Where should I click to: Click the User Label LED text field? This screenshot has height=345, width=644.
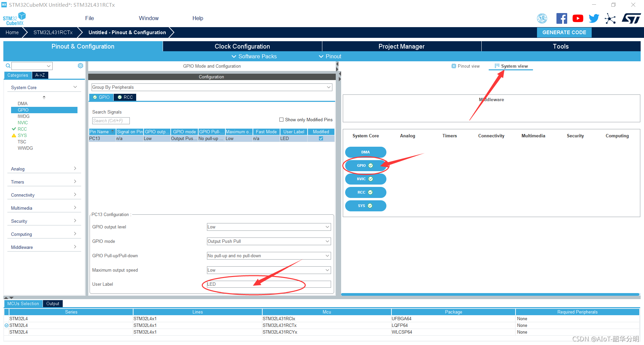coord(269,284)
